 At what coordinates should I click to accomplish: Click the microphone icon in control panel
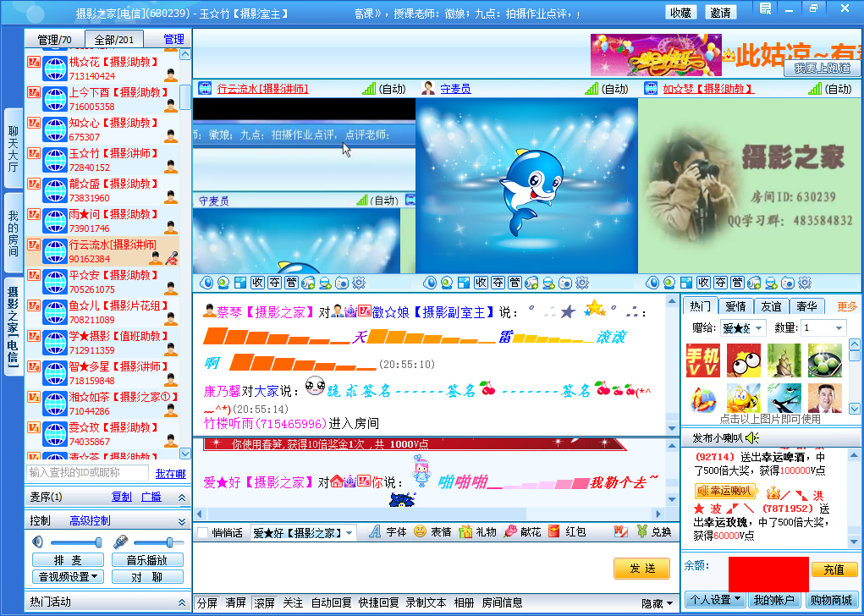coord(121,542)
